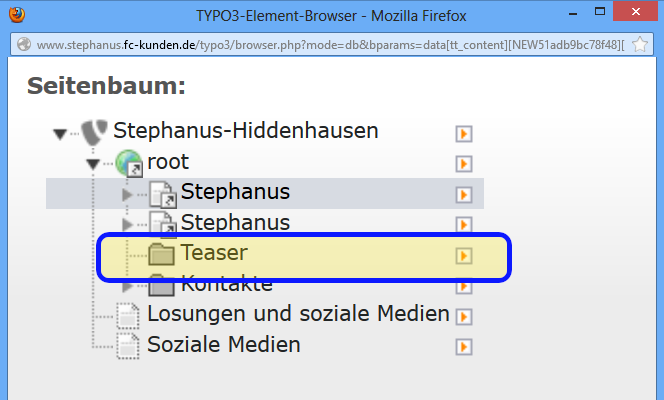
Task: Click the Firefox logo in title bar
Action: 17,15
